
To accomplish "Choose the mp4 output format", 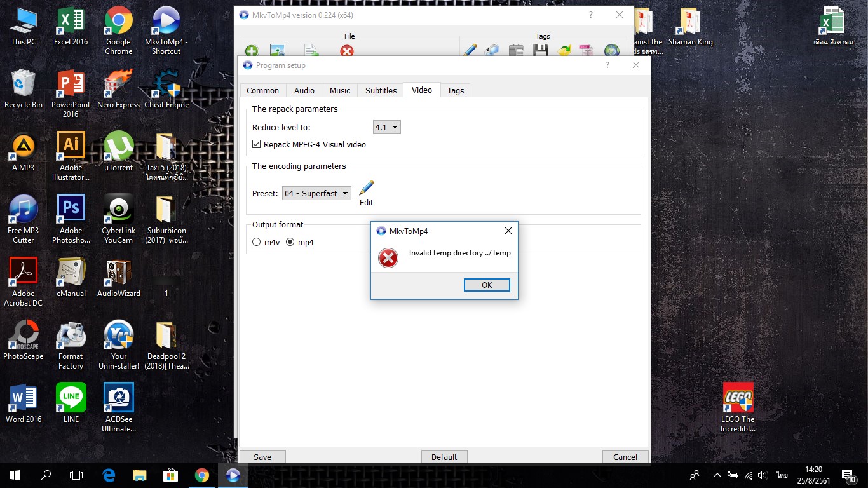I will [x=290, y=242].
